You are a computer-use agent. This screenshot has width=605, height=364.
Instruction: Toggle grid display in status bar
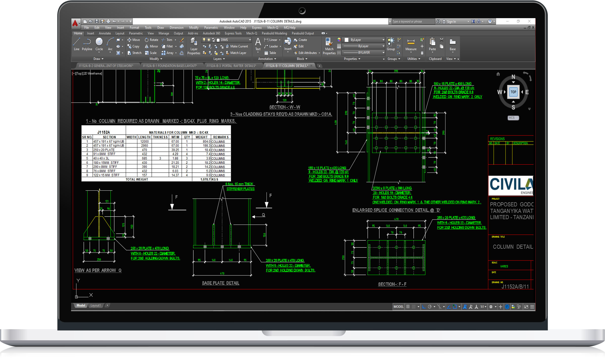coord(408,307)
